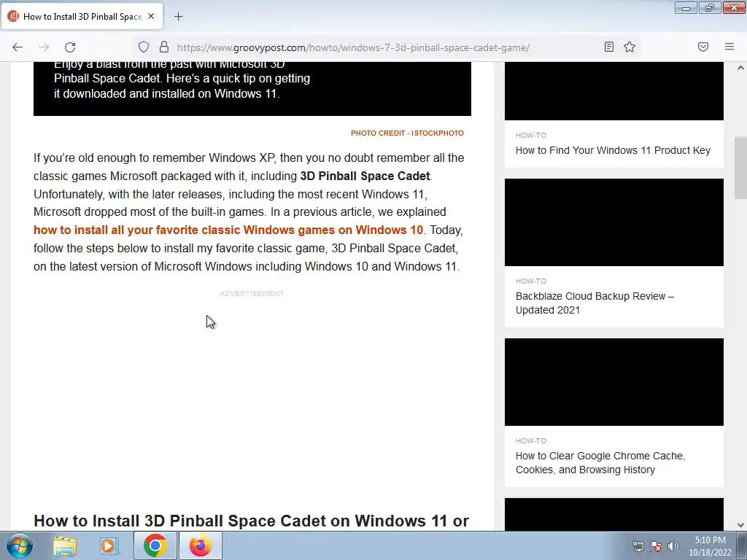Switch to Google Chrome in taskbar
The image size is (747, 560).
coord(155,545)
